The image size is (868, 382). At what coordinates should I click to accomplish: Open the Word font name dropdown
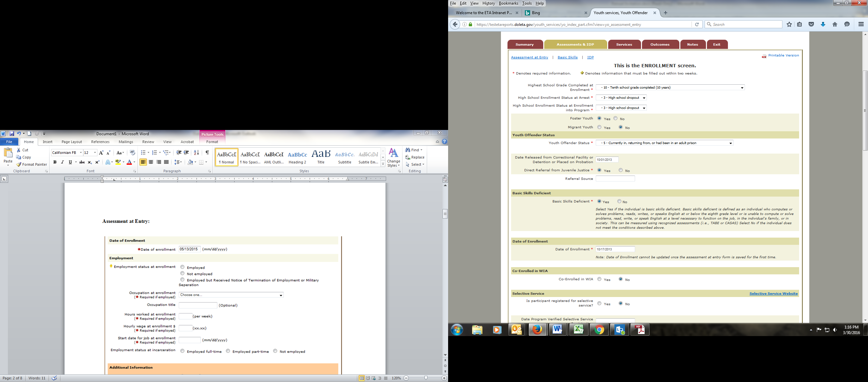click(81, 153)
